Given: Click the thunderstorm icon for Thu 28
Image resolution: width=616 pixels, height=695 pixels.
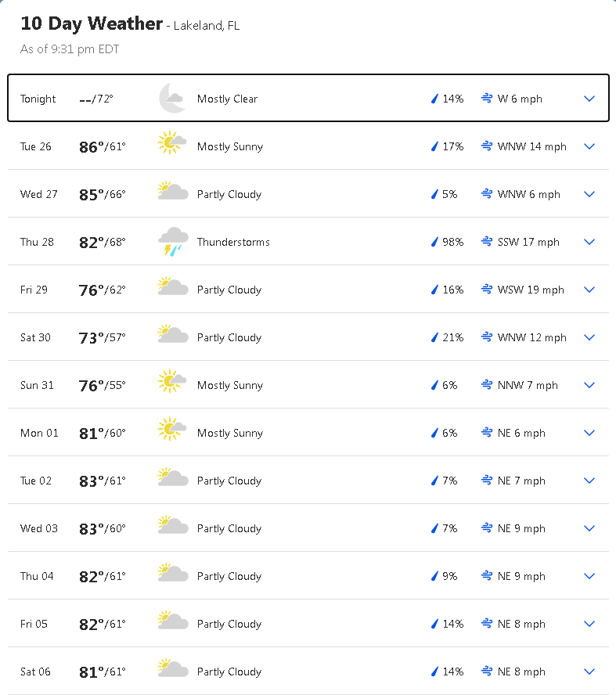Looking at the screenshot, I should click(x=172, y=242).
